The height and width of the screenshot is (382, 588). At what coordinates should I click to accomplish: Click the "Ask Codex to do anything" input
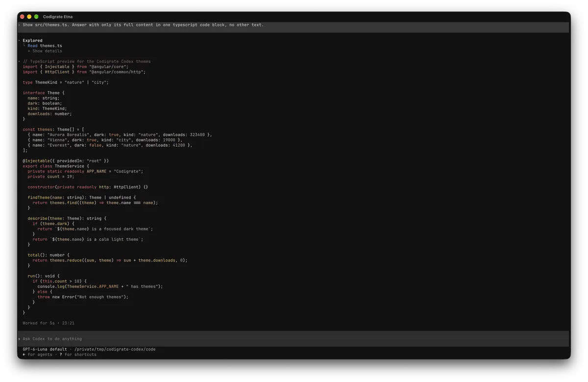click(x=294, y=339)
